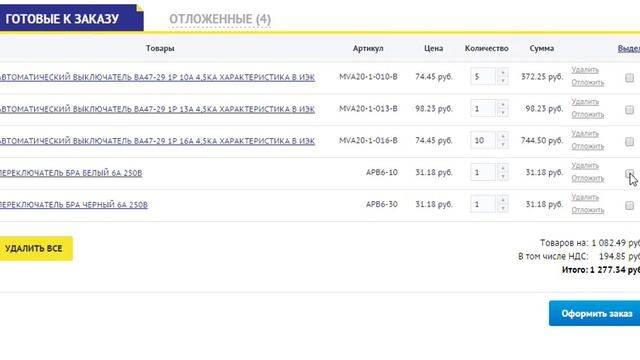Click quantity field for MVA20-1-016-B
This screenshot has height=360, width=640.
(483, 140)
